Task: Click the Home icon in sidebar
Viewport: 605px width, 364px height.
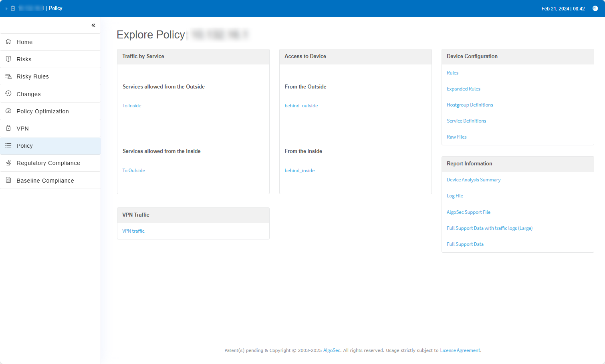Action: (x=8, y=42)
